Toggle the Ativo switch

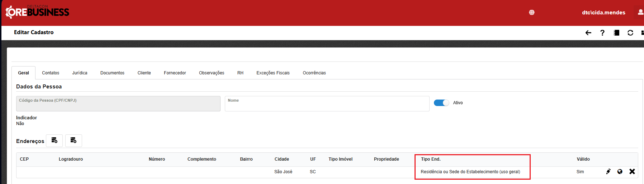441,103
